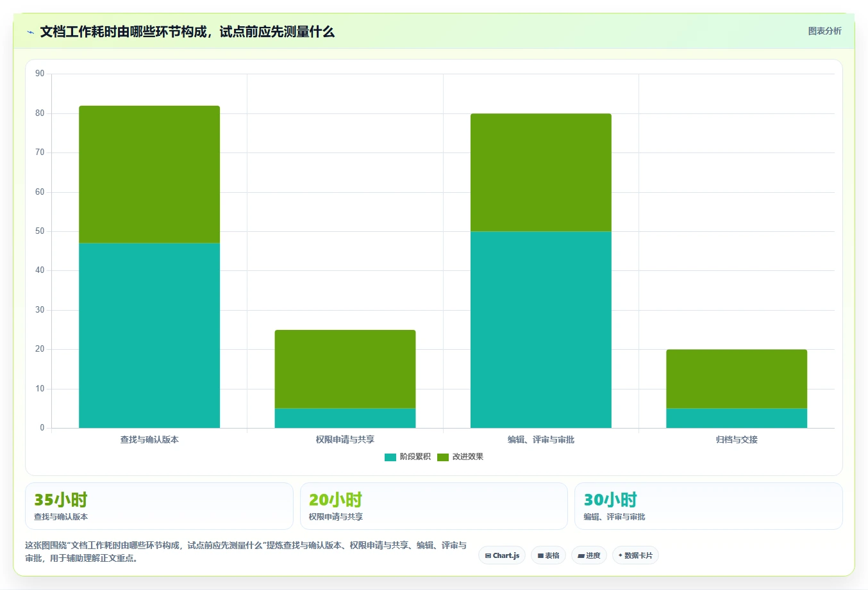Click x-axis label 查找与确认版本
The height and width of the screenshot is (590, 868).
pyautogui.click(x=149, y=439)
